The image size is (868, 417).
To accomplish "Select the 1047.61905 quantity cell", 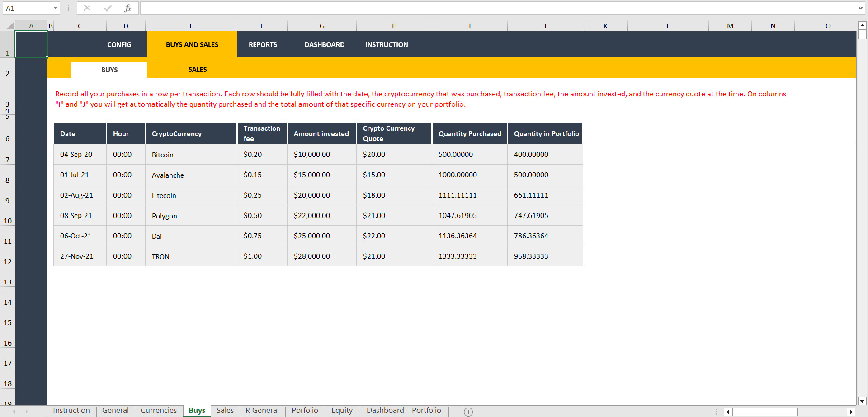I will point(470,216).
